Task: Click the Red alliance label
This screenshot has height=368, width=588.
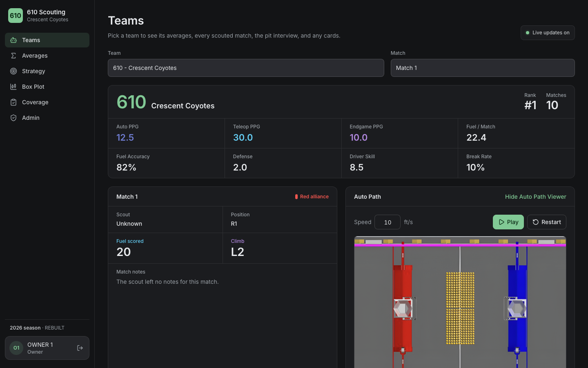Action: point(314,197)
